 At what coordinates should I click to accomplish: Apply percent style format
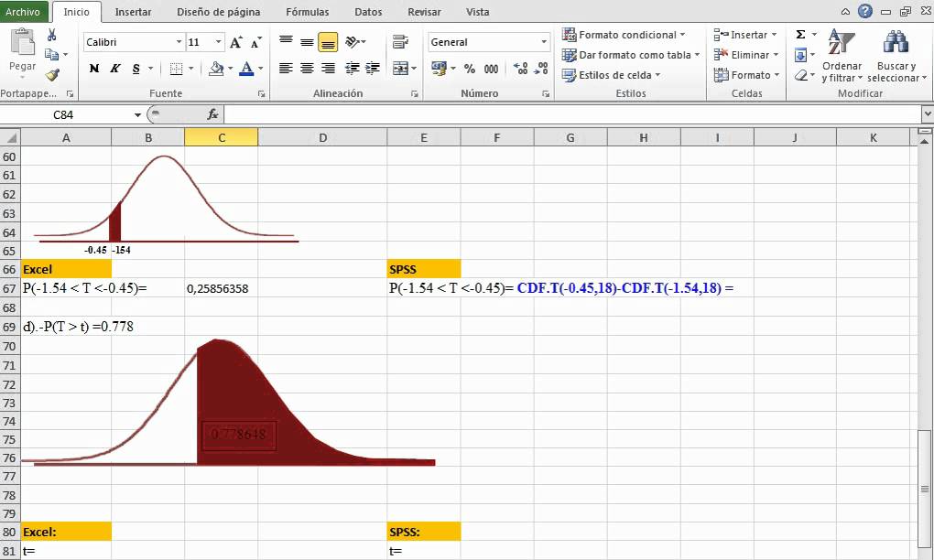[470, 69]
